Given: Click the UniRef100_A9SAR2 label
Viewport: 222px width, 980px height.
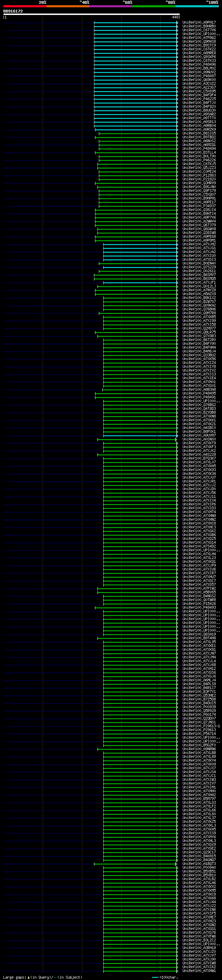Looking at the screenshot, I should pos(199,114).
